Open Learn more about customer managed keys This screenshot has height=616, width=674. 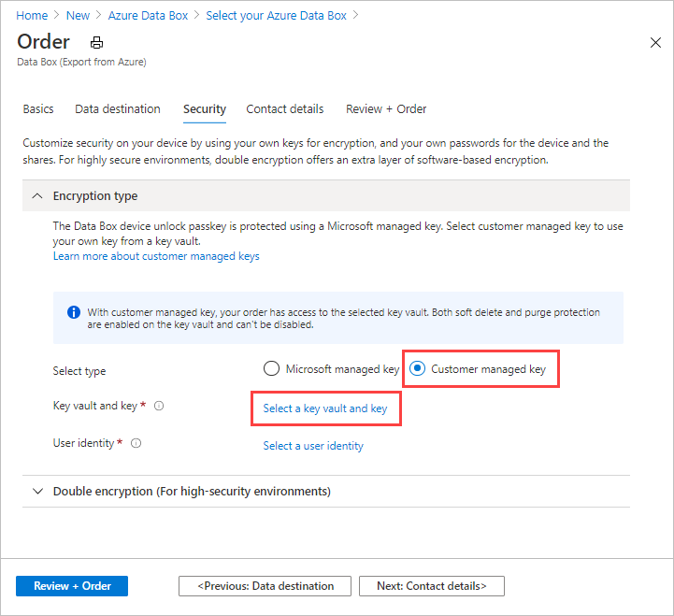156,256
